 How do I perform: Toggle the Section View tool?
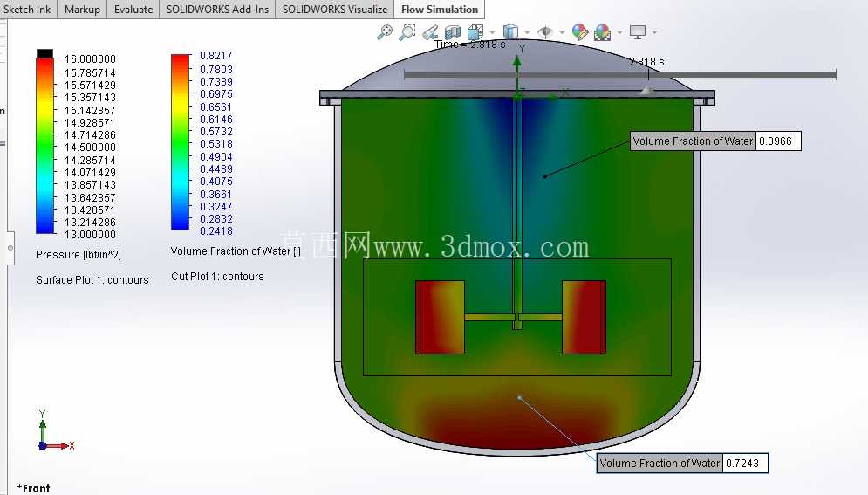point(452,32)
